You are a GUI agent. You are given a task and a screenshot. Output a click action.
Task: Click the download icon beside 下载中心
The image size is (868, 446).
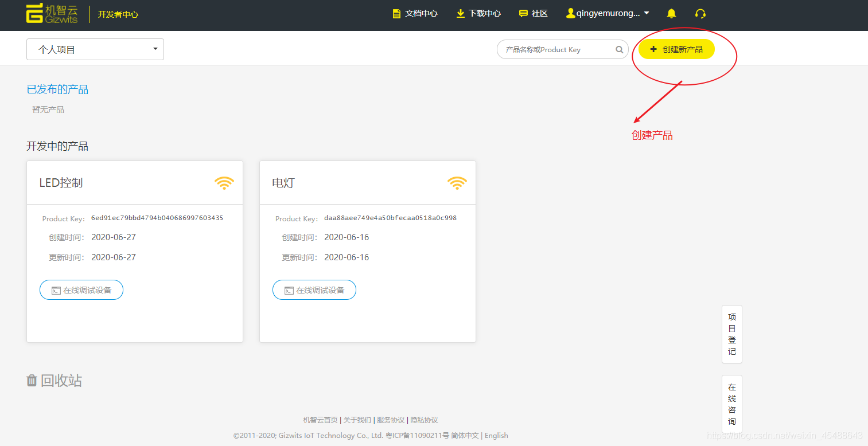(460, 13)
